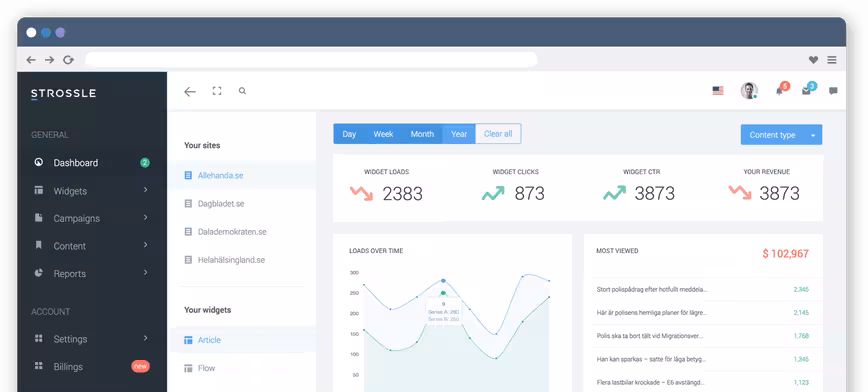Select the Month time range
The width and height of the screenshot is (868, 392).
tap(422, 134)
